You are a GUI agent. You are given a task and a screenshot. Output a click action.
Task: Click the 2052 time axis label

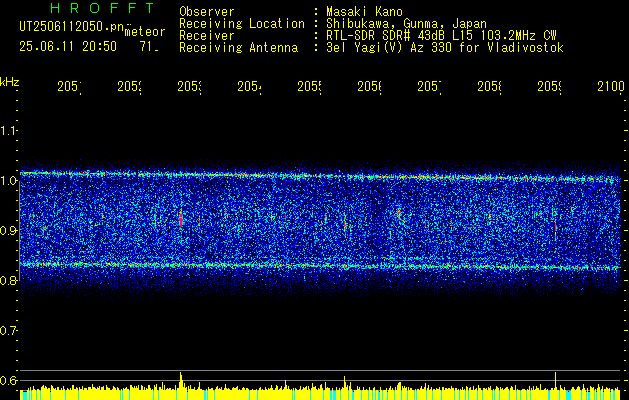coord(130,86)
